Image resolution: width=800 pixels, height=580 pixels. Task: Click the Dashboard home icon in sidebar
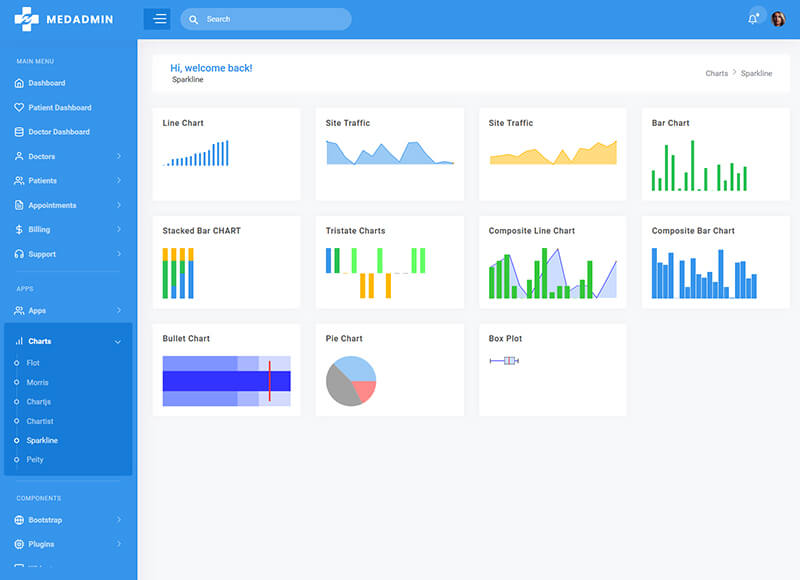click(19, 83)
